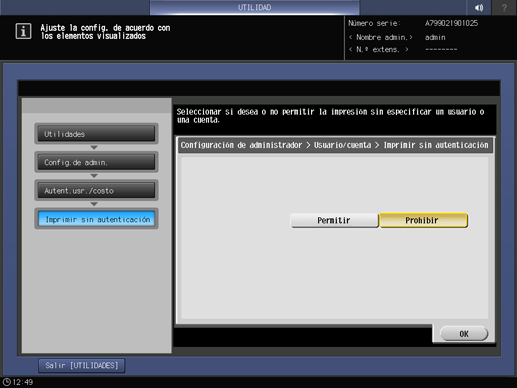
Task: Go back to Utilidades menu level
Action: [x=96, y=134]
